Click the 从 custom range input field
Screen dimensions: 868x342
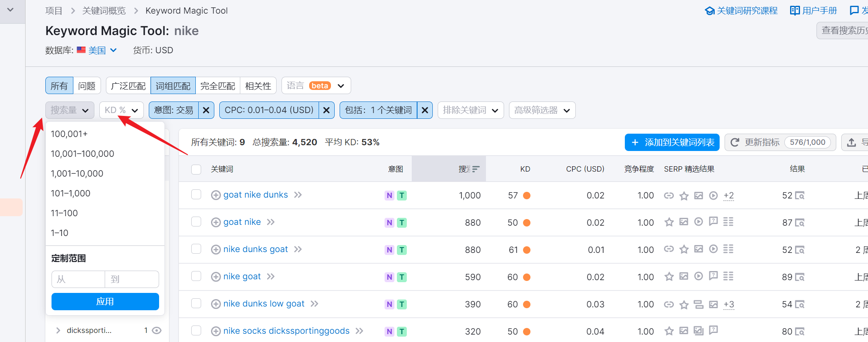78,279
